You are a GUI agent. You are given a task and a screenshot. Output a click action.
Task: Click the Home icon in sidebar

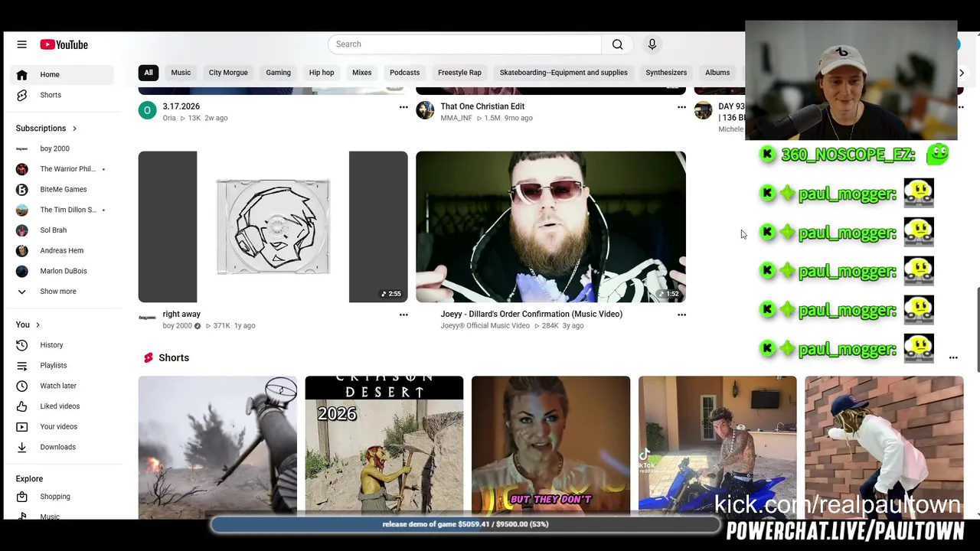tap(21, 74)
